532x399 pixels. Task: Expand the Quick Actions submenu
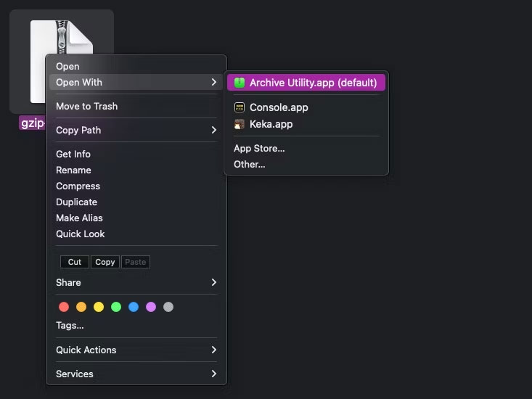pyautogui.click(x=136, y=350)
